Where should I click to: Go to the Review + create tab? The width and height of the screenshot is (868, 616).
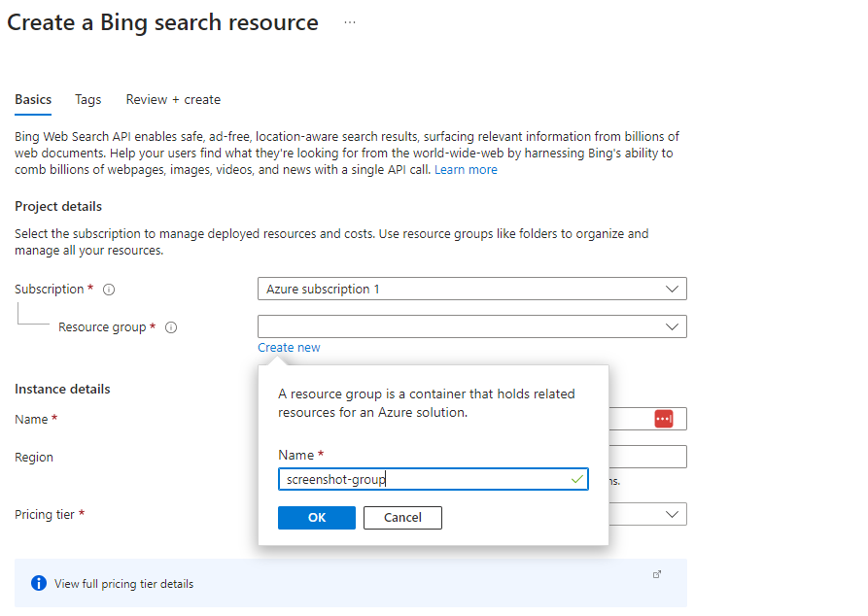pyautogui.click(x=173, y=99)
